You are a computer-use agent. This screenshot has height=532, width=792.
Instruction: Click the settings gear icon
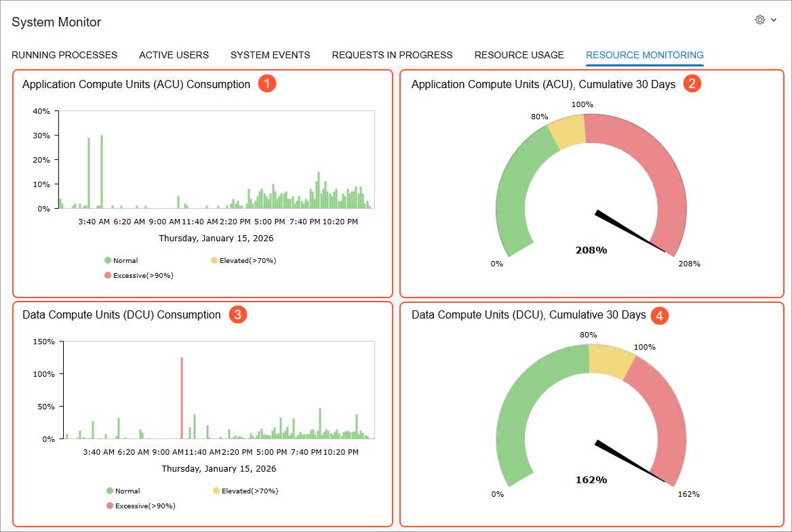pos(759,20)
